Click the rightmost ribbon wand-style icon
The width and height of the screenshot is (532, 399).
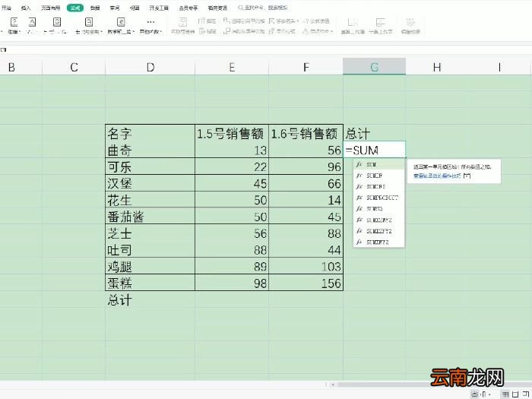(410, 22)
